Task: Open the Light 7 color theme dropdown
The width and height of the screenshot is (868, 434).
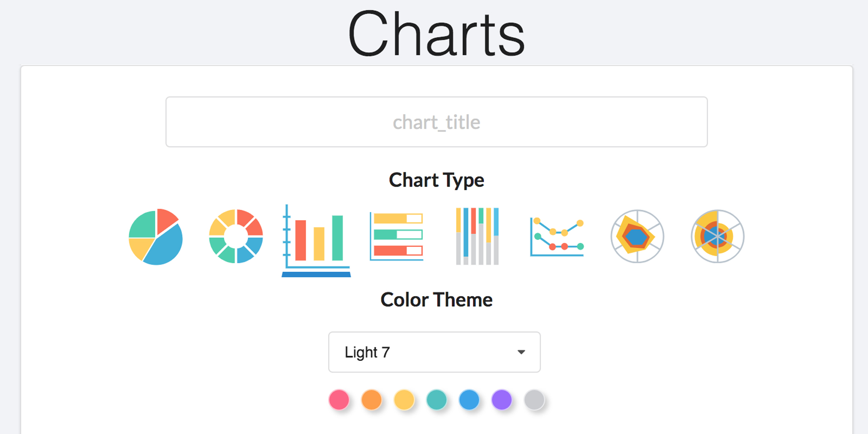Action: point(434,352)
